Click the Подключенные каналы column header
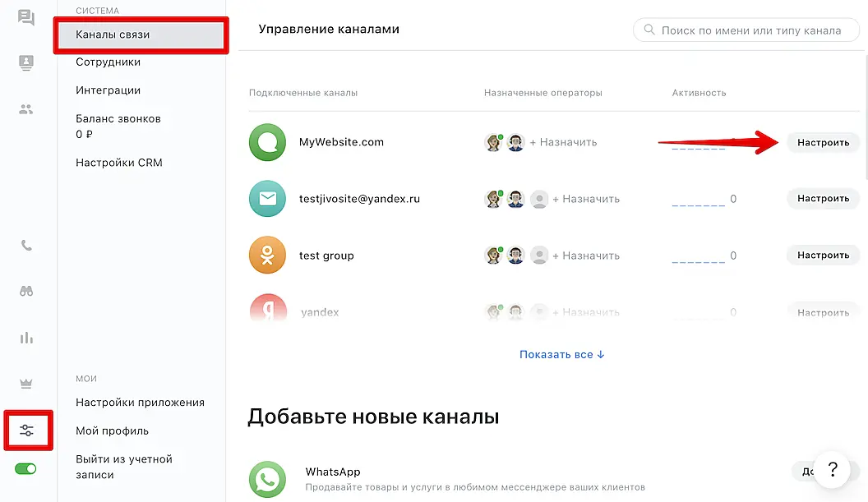 tap(302, 92)
